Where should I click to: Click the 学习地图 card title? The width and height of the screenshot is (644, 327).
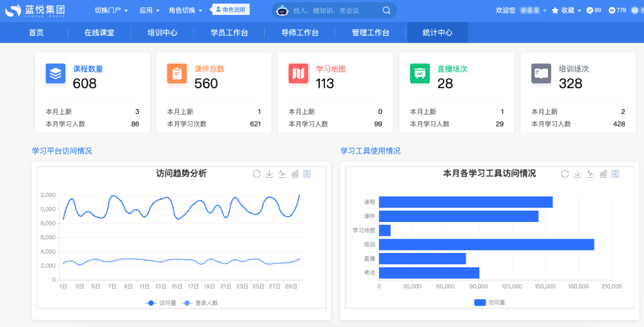330,69
